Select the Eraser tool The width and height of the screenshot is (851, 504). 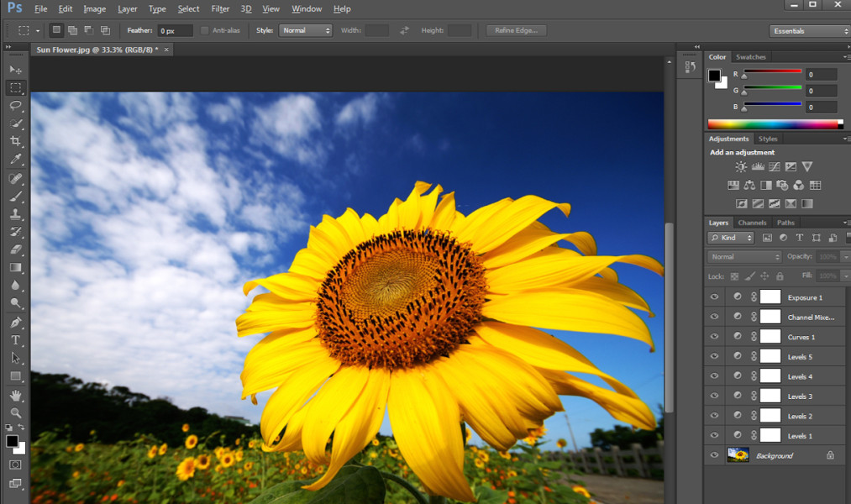point(15,249)
